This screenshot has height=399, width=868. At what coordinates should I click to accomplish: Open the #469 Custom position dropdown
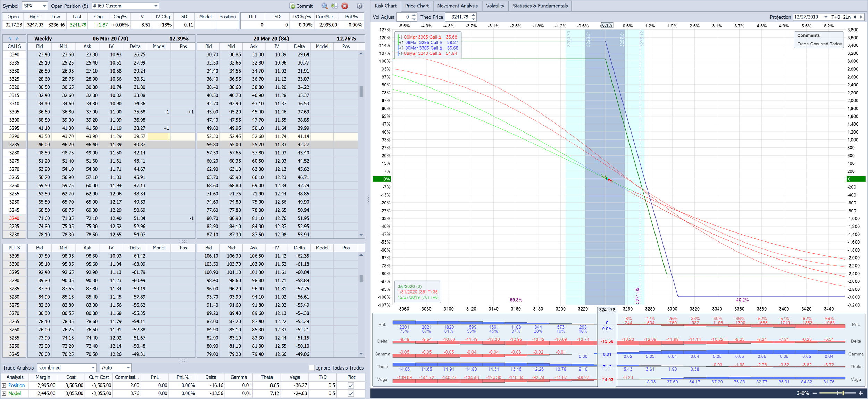[x=155, y=6]
